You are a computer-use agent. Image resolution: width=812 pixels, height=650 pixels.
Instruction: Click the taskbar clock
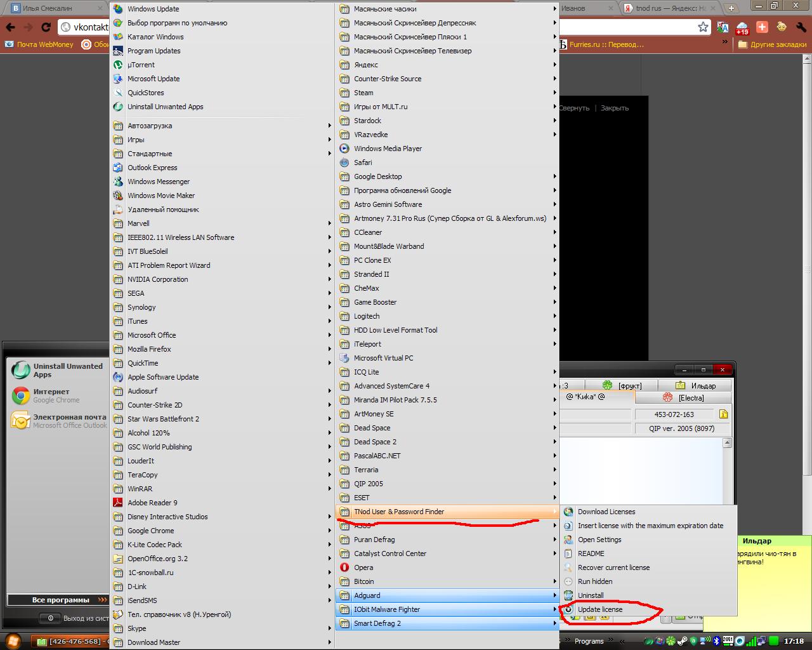coord(794,641)
